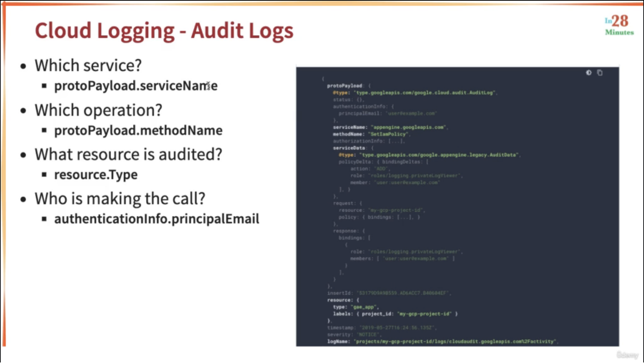Click the principalEmail code line
This screenshot has height=364, width=644.
point(387,114)
